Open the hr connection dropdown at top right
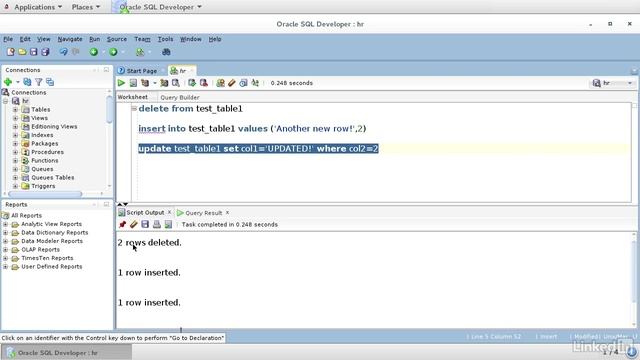 pyautogui.click(x=630, y=83)
